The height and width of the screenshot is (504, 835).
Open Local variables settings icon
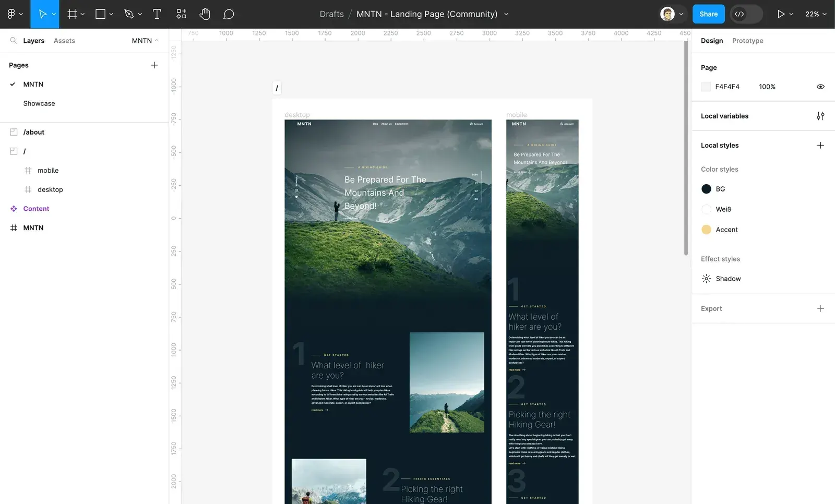[820, 116]
